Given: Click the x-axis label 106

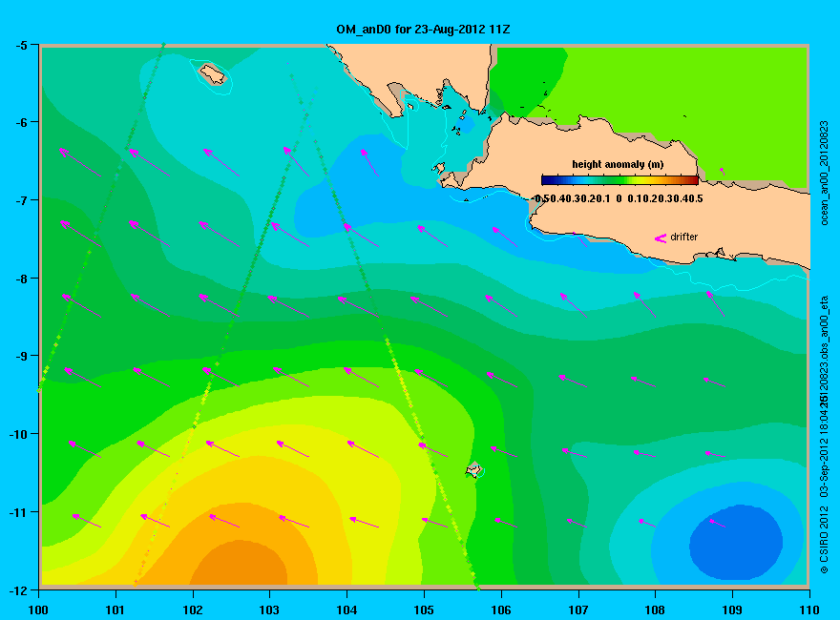Looking at the screenshot, I should [501, 610].
